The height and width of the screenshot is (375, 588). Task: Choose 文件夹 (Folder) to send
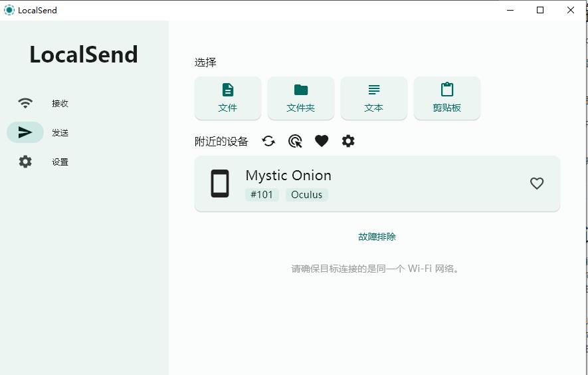point(301,98)
